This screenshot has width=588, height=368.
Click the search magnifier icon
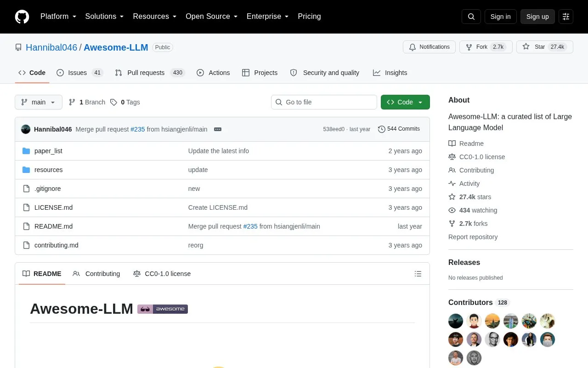[471, 17]
